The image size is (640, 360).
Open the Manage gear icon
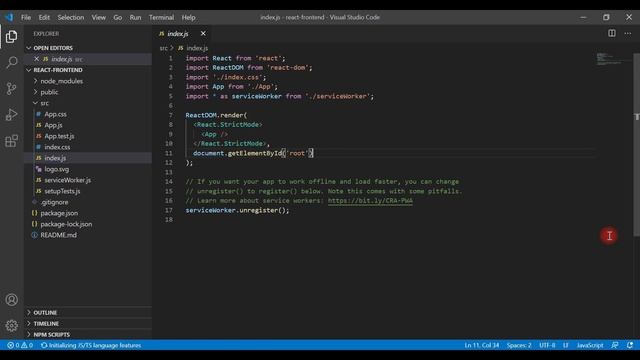click(11, 325)
